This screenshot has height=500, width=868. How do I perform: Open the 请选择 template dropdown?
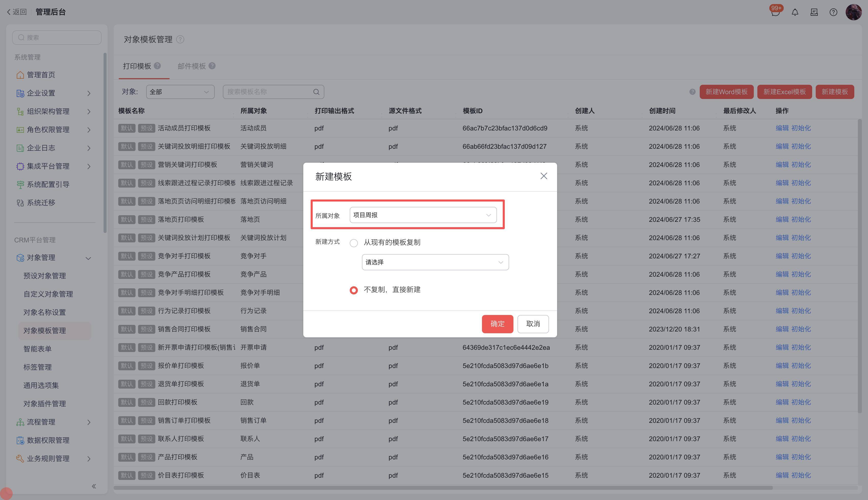click(435, 262)
